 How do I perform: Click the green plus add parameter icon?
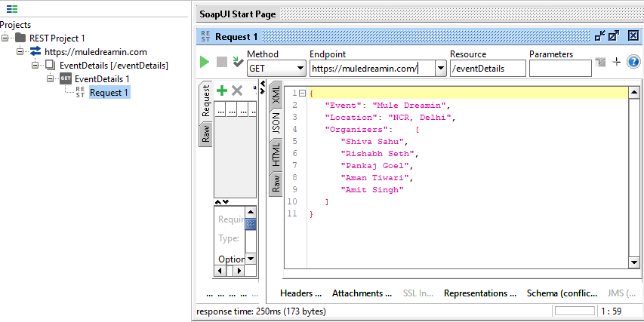tap(221, 90)
